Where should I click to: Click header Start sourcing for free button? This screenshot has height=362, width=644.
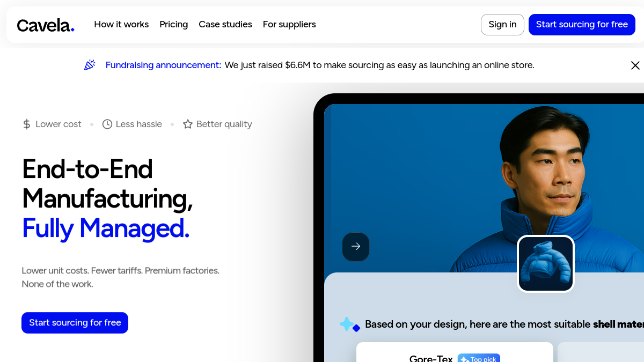(582, 25)
